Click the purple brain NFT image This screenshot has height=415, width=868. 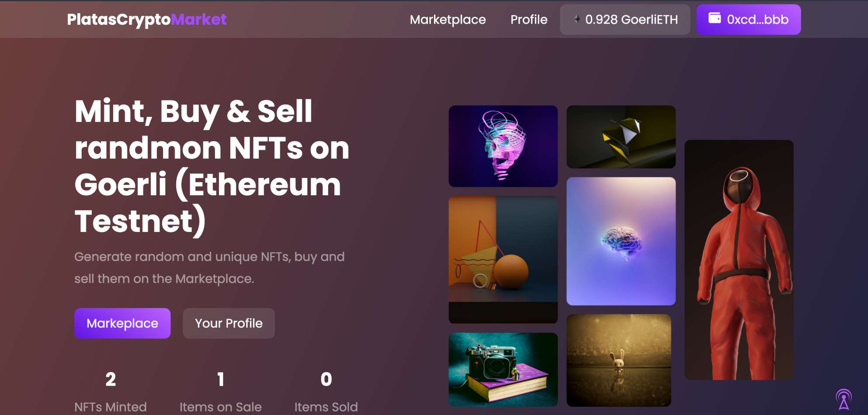pyautogui.click(x=621, y=241)
